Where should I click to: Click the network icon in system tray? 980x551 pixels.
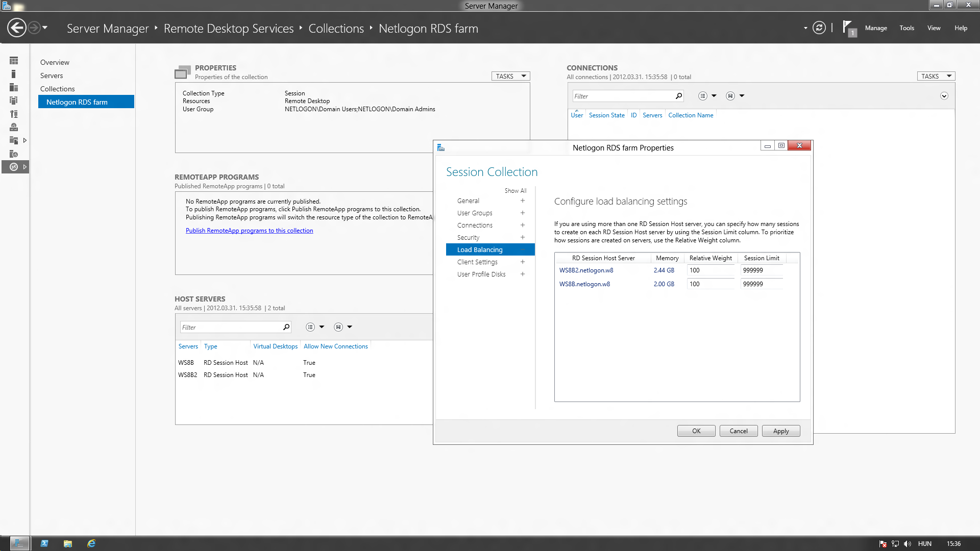click(895, 544)
